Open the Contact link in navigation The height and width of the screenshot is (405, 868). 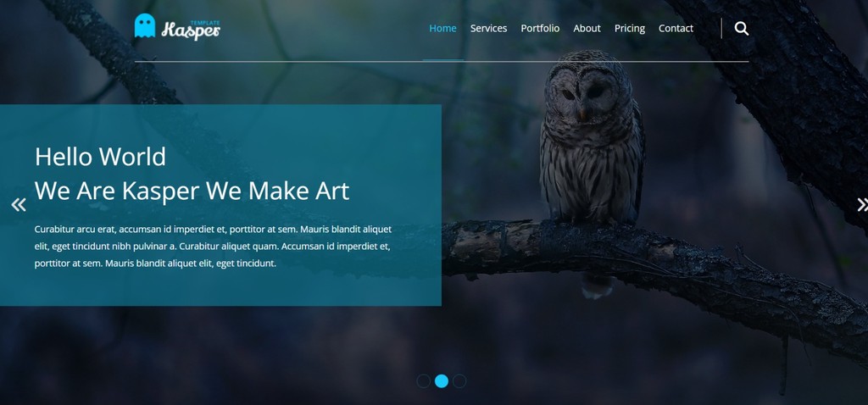(x=676, y=28)
